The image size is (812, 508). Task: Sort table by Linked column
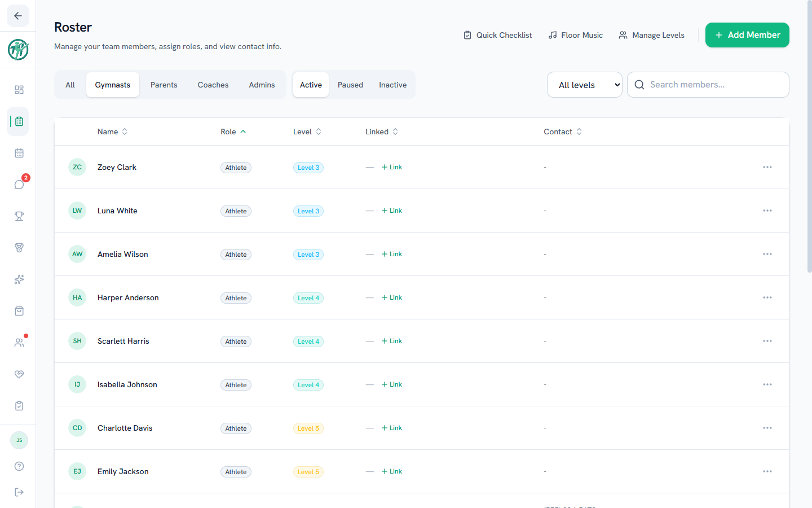click(382, 132)
